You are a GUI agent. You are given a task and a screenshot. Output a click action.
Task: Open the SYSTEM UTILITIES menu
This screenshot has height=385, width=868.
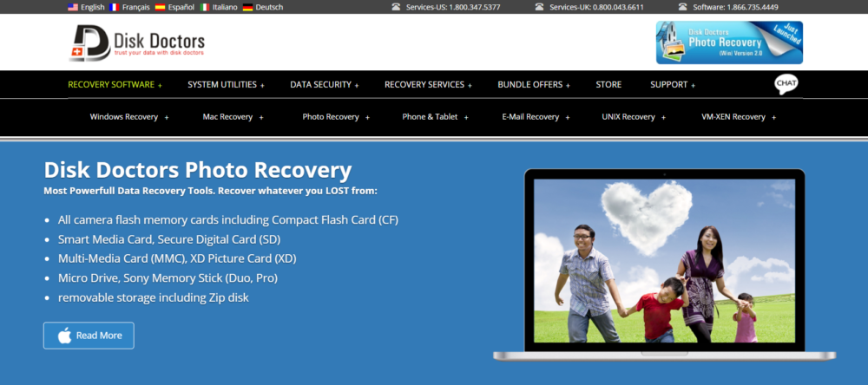tap(222, 85)
